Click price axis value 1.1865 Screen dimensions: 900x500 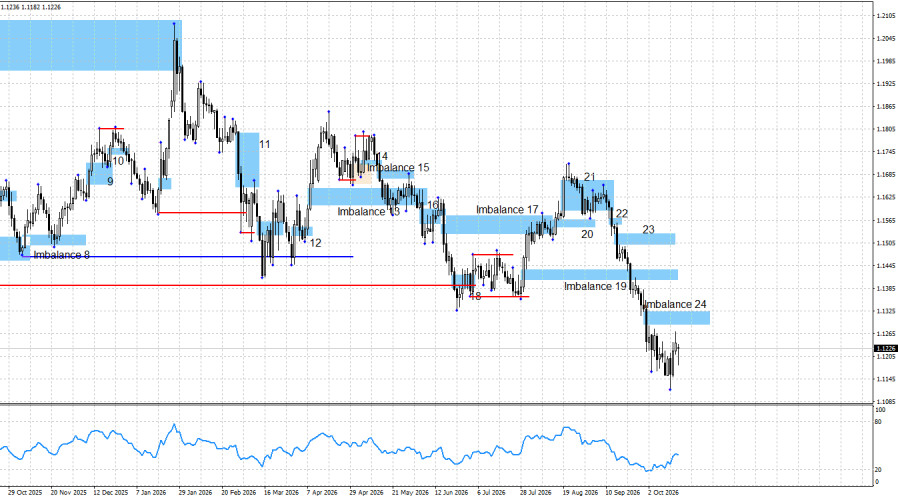[886, 107]
